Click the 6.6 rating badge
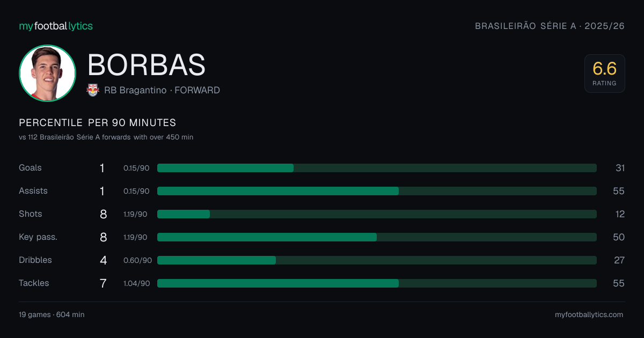This screenshot has width=644, height=338. pyautogui.click(x=604, y=74)
